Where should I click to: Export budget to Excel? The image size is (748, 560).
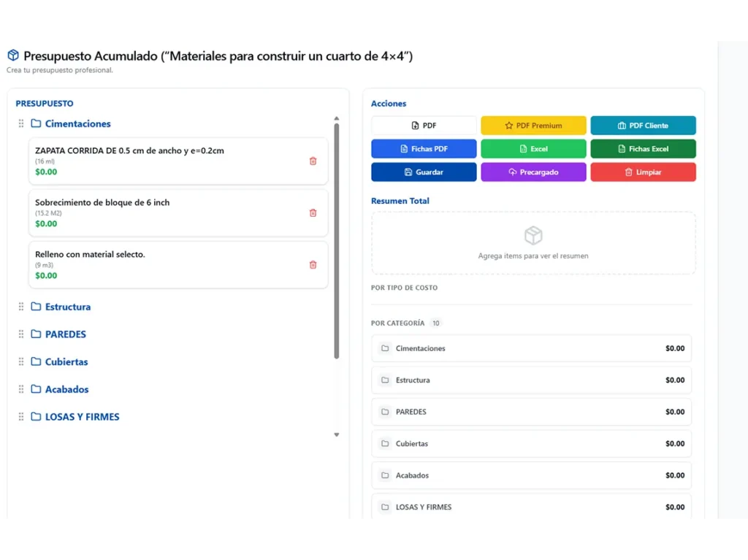pos(533,149)
